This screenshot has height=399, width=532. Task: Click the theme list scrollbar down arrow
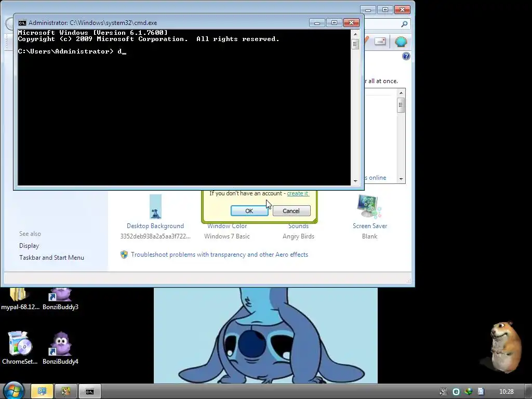pos(401,179)
